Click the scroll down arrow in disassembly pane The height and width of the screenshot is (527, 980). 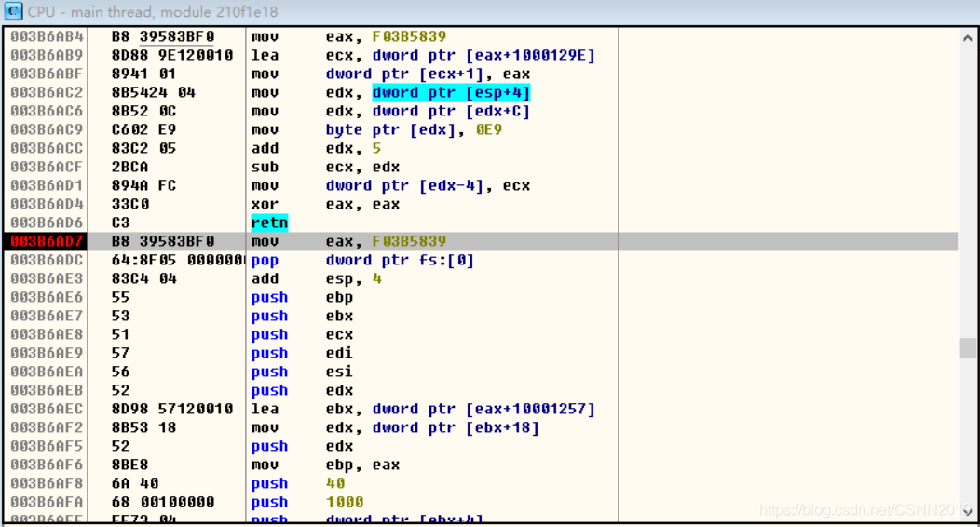pos(968,512)
